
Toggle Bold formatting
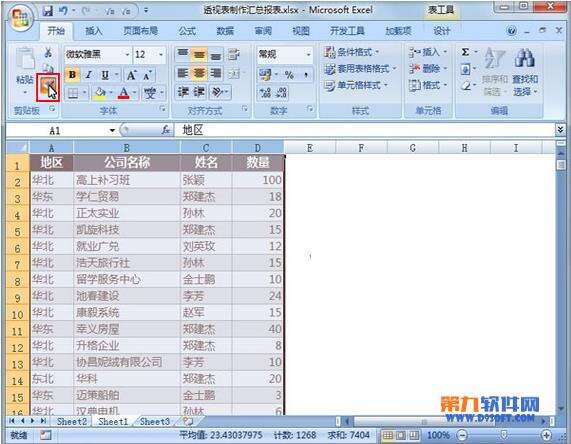point(72,75)
